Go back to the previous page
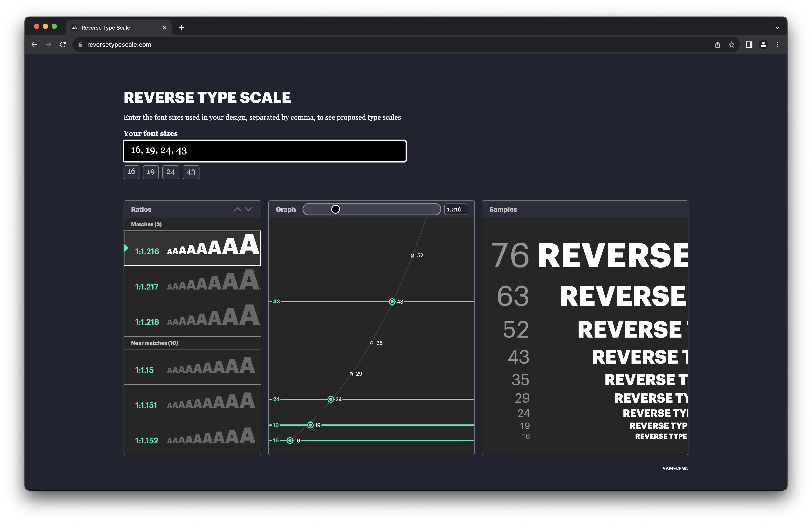This screenshot has width=812, height=523. (x=34, y=45)
